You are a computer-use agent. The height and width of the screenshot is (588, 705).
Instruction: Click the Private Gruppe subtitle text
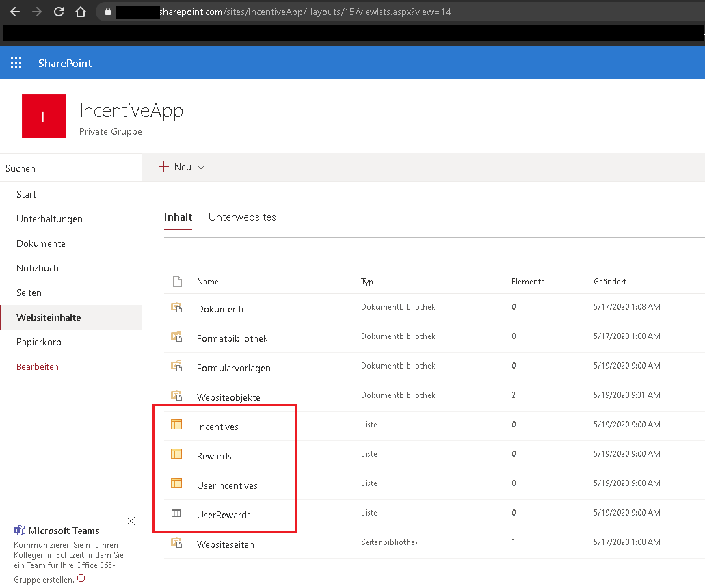(x=111, y=131)
